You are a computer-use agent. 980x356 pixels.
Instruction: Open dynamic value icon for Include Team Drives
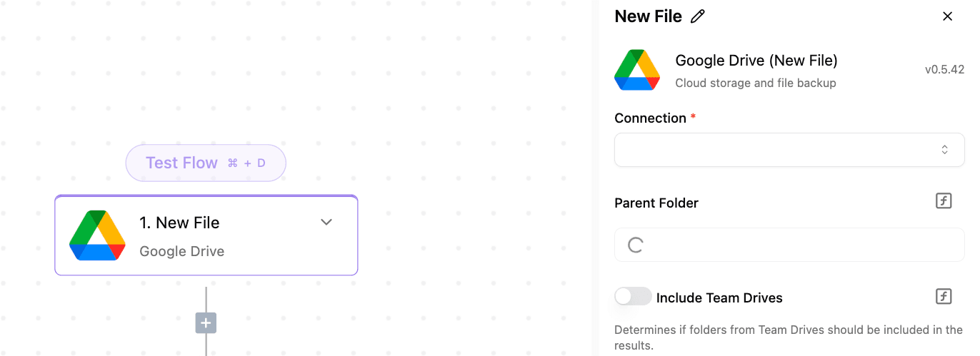(x=944, y=296)
